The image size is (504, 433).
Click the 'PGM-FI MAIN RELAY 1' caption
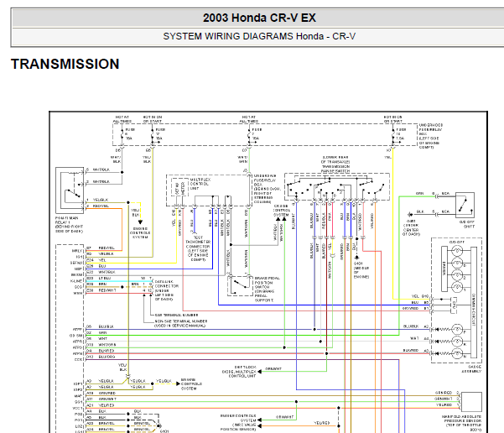[69, 225]
